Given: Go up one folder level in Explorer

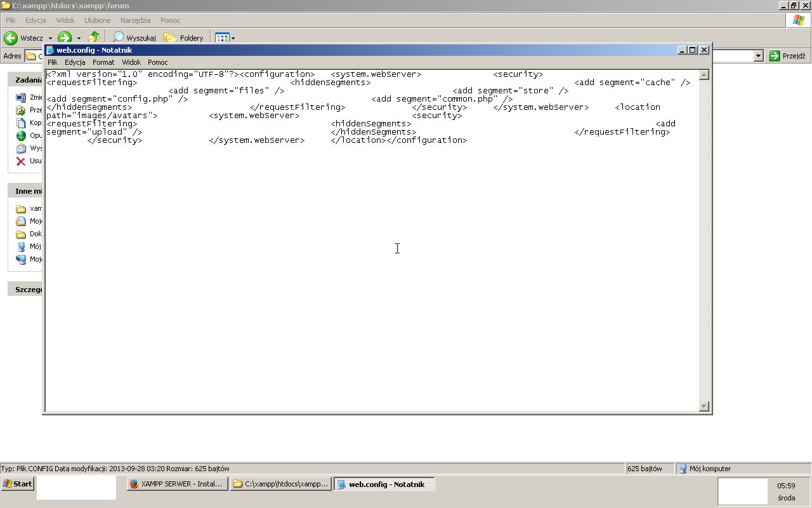Looking at the screenshot, I should (94, 37).
